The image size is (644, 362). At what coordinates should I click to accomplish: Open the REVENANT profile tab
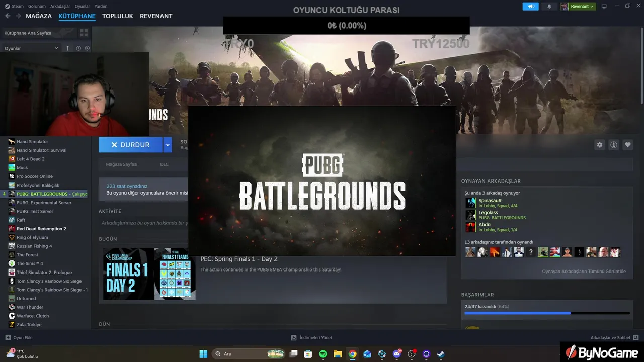(x=156, y=16)
